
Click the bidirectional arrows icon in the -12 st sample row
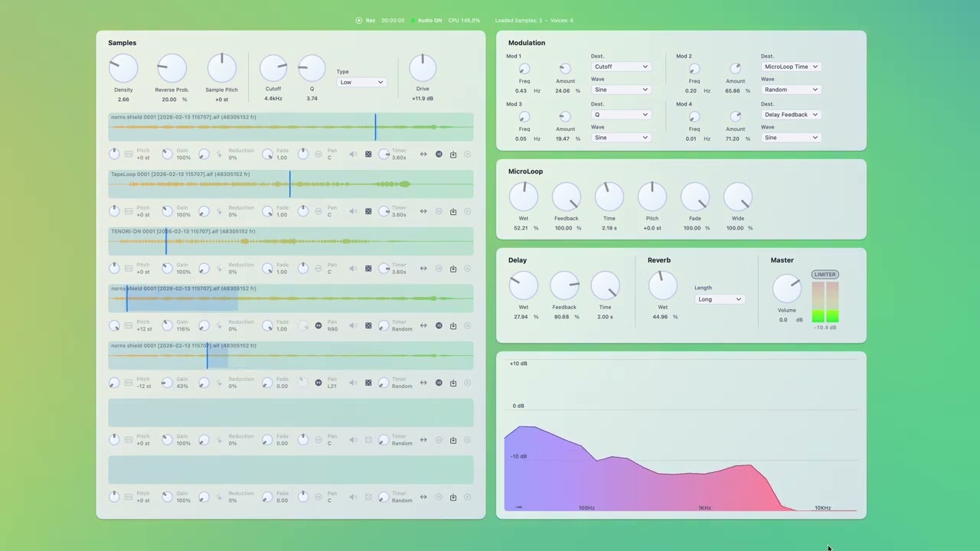(423, 383)
